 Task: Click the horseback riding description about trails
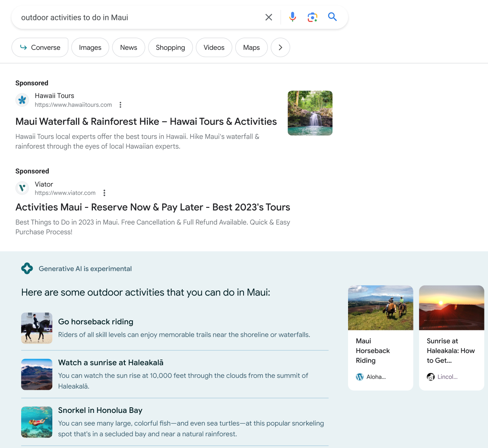(x=184, y=335)
